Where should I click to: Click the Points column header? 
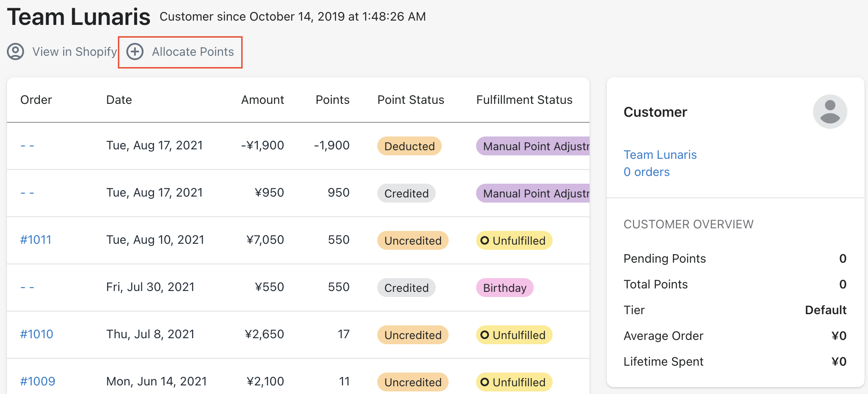332,100
